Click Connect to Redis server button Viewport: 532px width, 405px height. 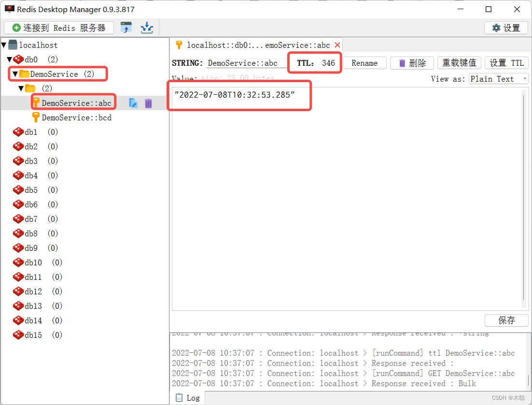click(59, 28)
